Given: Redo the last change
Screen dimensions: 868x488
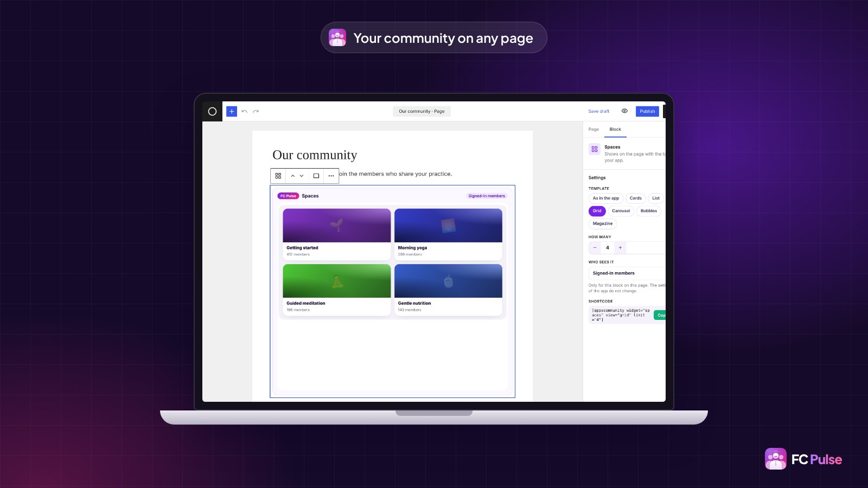Looking at the screenshot, I should pos(256,111).
